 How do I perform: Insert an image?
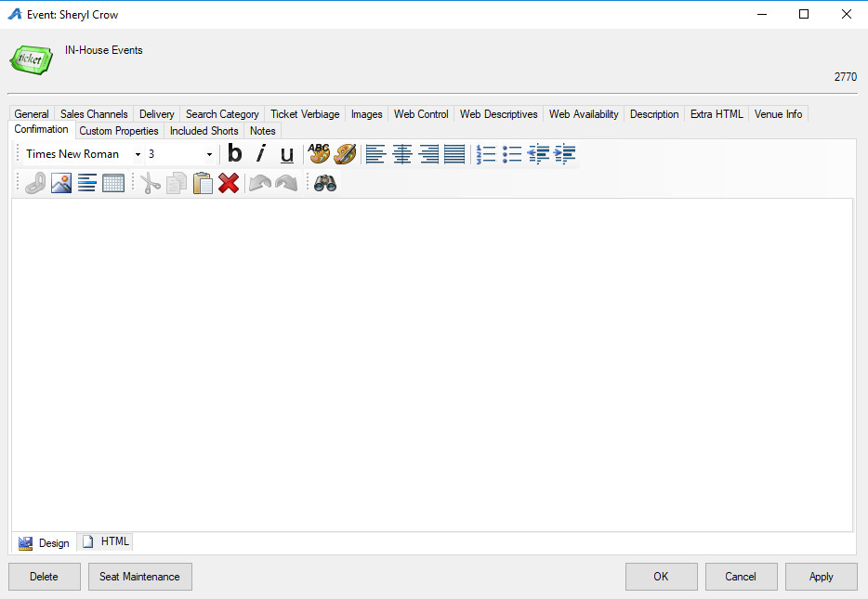(61, 183)
